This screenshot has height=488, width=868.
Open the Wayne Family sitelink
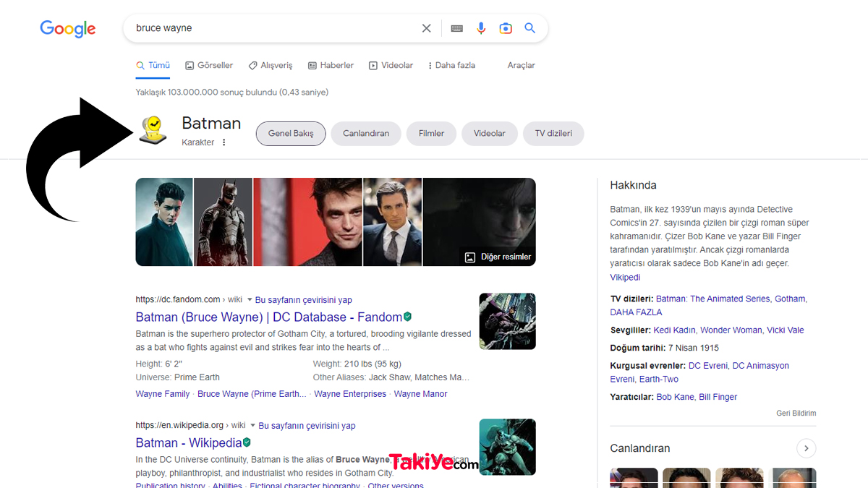[163, 394]
